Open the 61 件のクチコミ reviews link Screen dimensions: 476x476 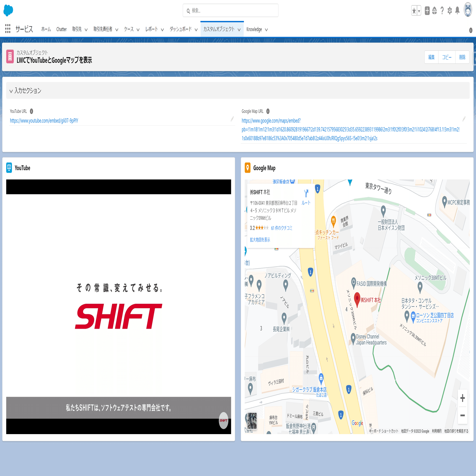(282, 228)
